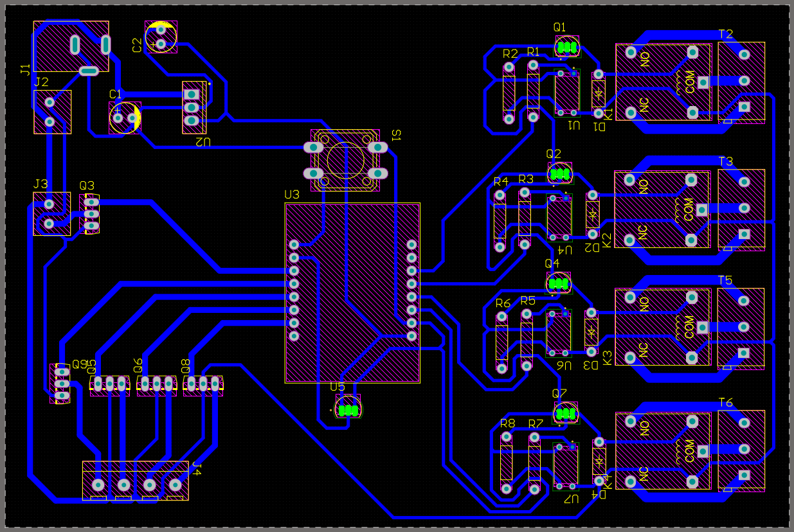Select transistor Q9 footprint
Viewport: 794px width, 532px height.
click(x=60, y=384)
